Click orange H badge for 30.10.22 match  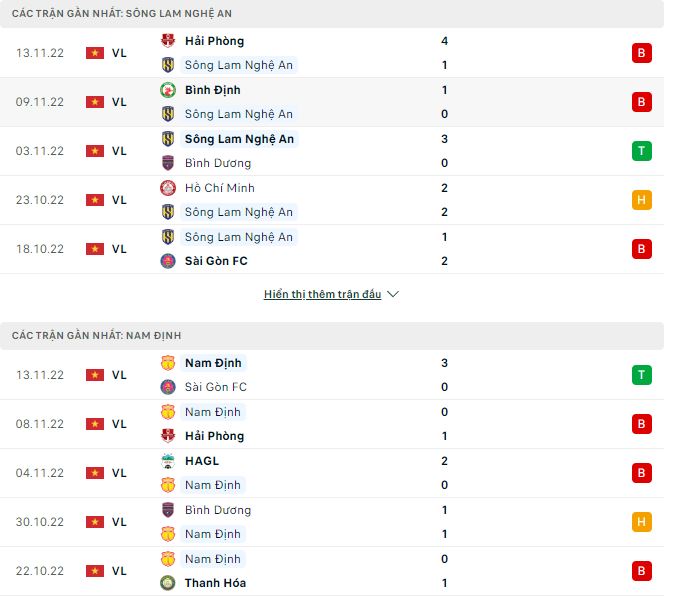click(641, 522)
